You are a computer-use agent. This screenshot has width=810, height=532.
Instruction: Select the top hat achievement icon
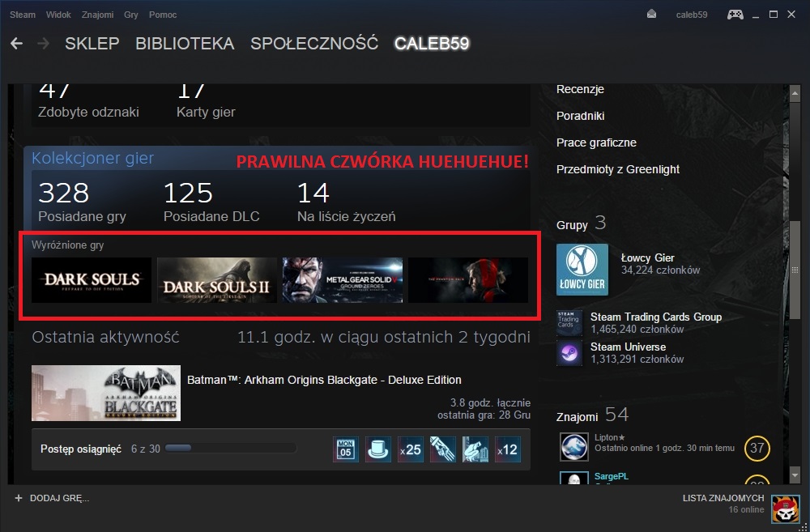click(x=378, y=449)
